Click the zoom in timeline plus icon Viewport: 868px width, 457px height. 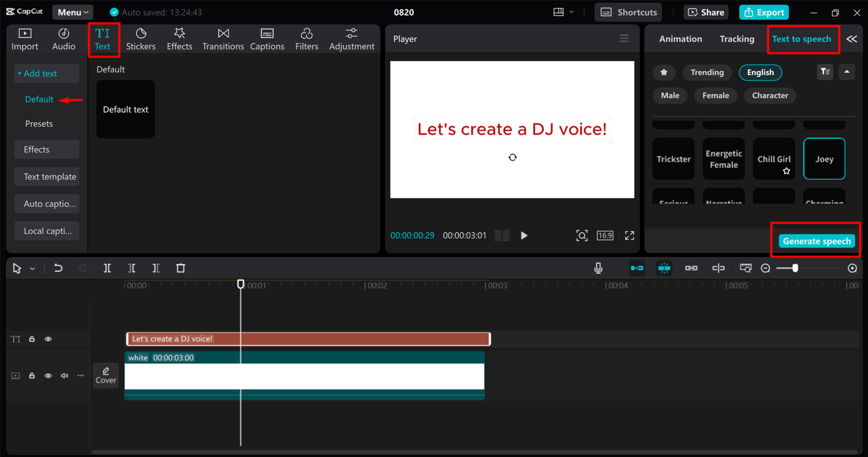852,269
